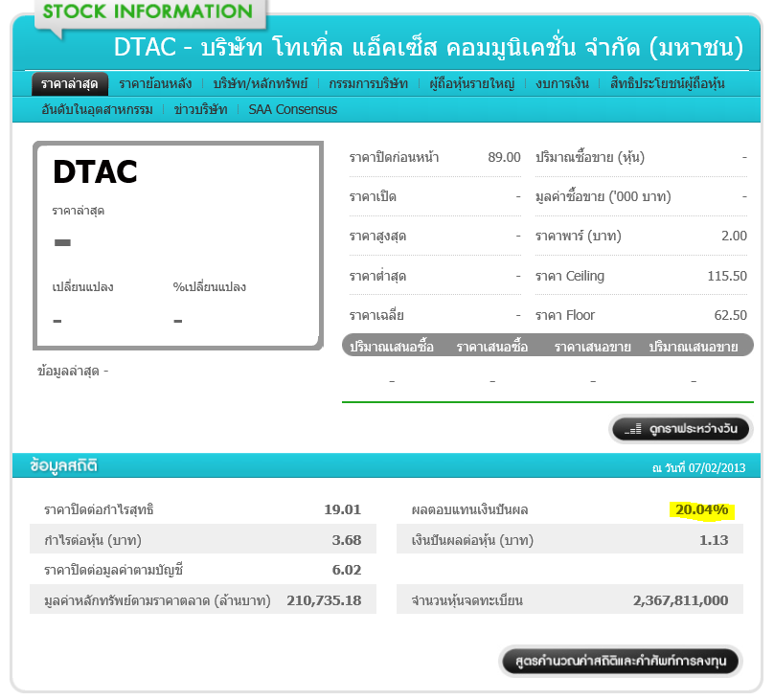Click market cap value 210,735.18
Image resolution: width=774 pixels, height=700 pixels.
324,600
